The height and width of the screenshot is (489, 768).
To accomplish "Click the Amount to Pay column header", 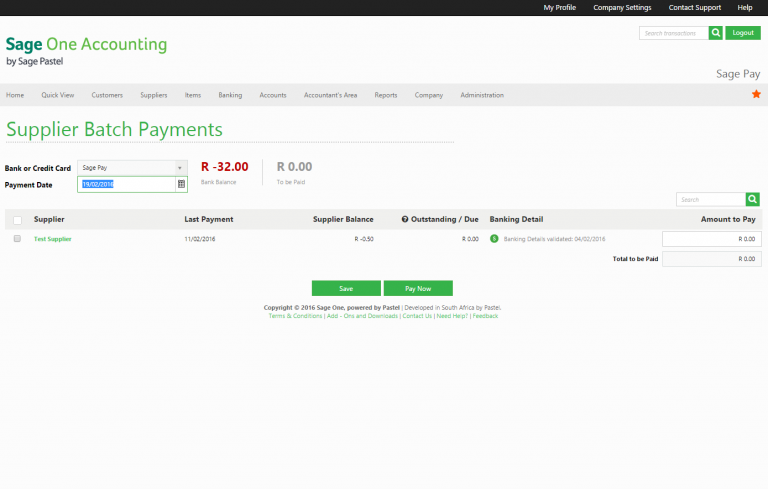I will point(728,219).
